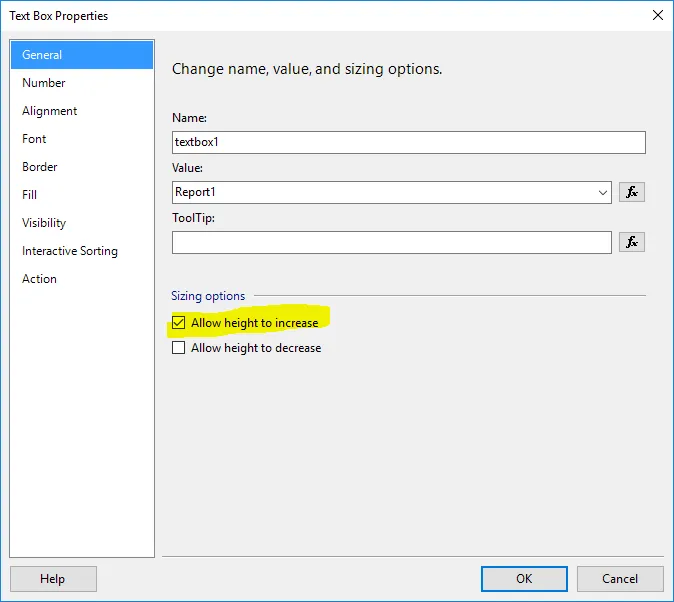The image size is (674, 602).
Task: Enable Allow height to decrease
Action: [x=178, y=347]
